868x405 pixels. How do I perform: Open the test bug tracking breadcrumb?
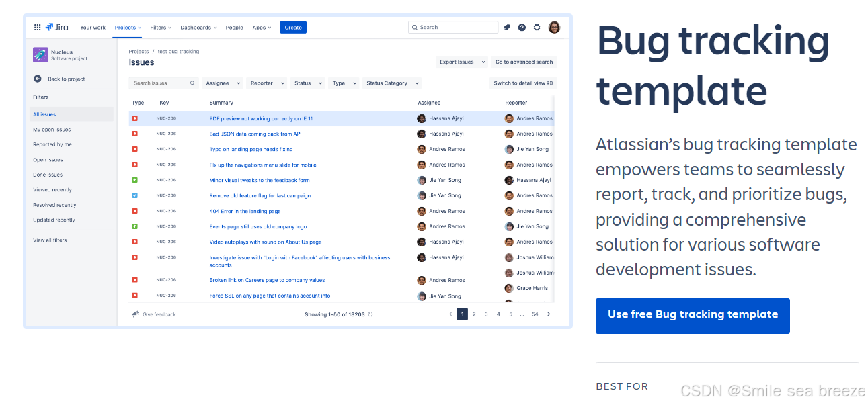click(178, 52)
